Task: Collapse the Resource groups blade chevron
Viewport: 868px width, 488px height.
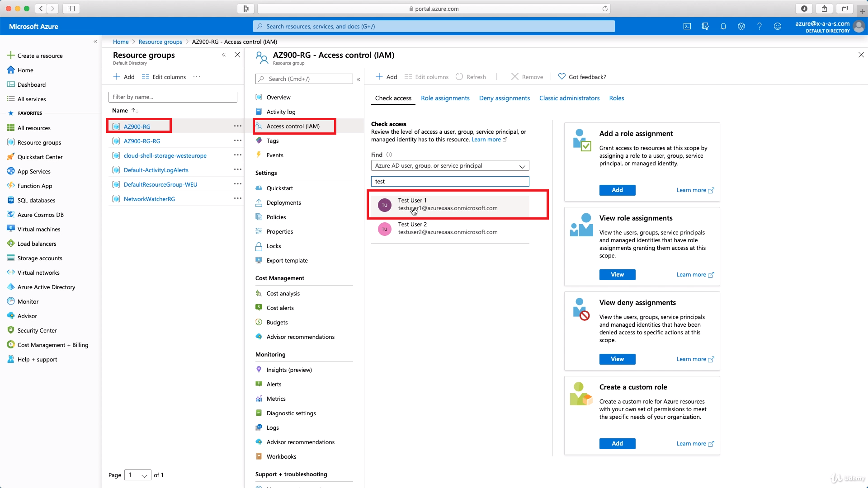Action: (x=224, y=55)
